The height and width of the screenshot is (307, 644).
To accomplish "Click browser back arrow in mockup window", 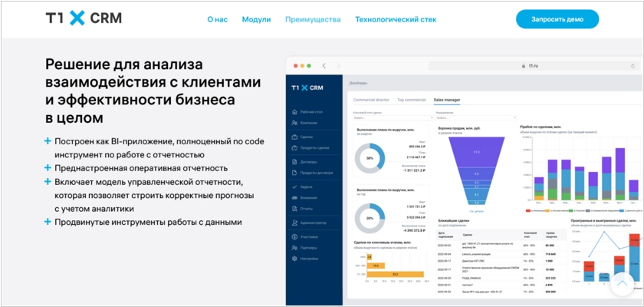I will (324, 66).
